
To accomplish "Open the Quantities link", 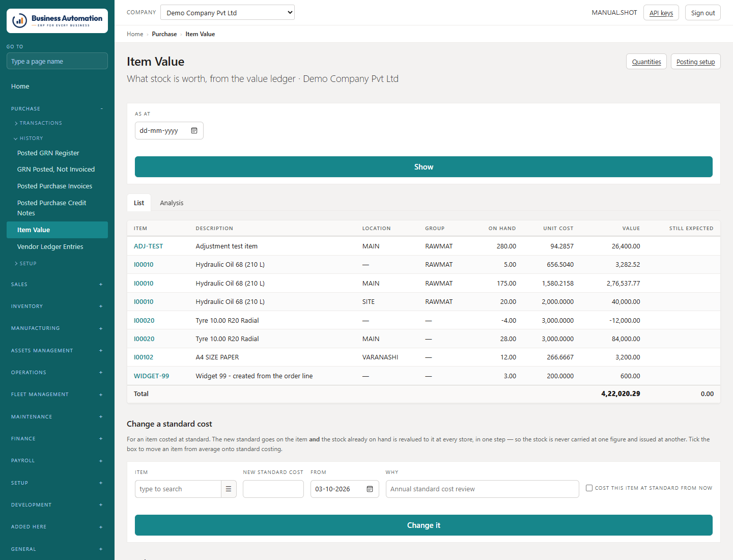I will pos(646,62).
